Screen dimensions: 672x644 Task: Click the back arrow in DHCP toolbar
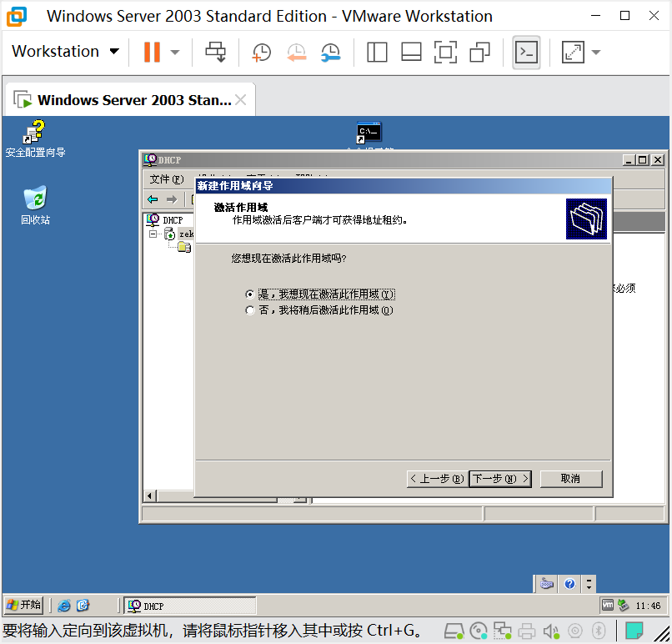[153, 199]
